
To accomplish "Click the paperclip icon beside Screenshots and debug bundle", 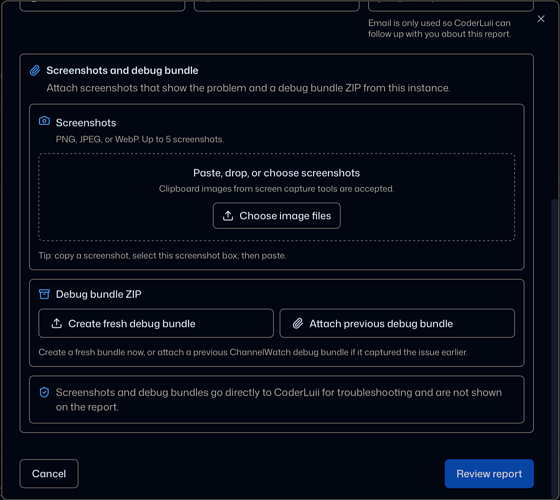I will (35, 70).
